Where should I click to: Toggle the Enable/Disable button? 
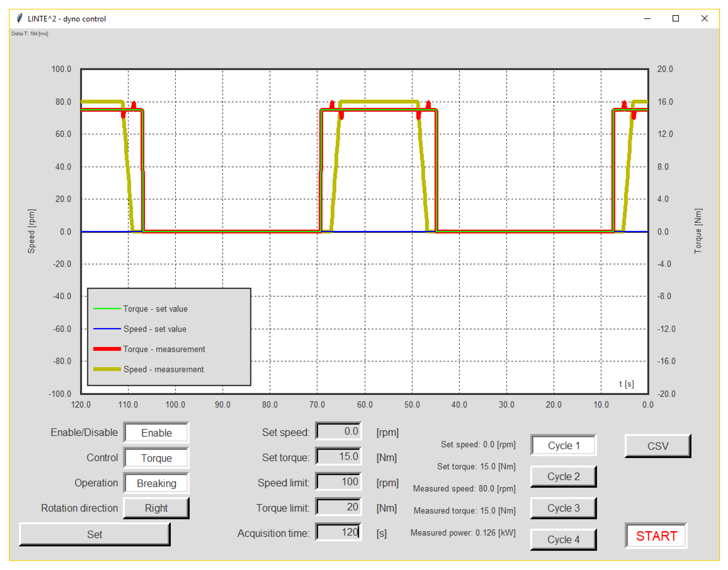[156, 433]
